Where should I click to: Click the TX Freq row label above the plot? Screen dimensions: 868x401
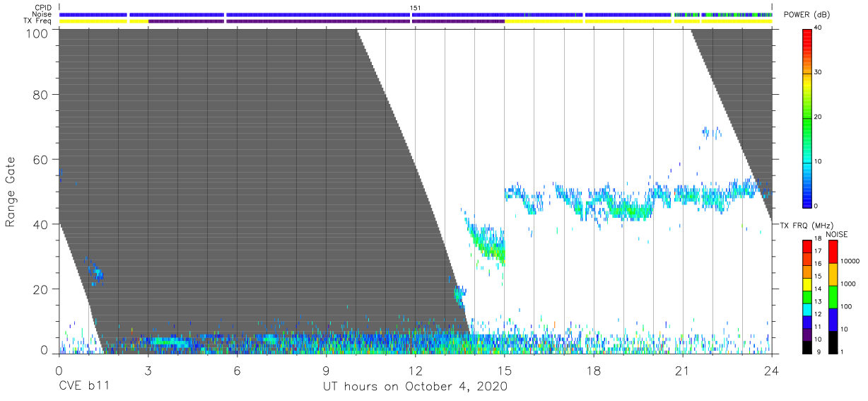pyautogui.click(x=37, y=21)
